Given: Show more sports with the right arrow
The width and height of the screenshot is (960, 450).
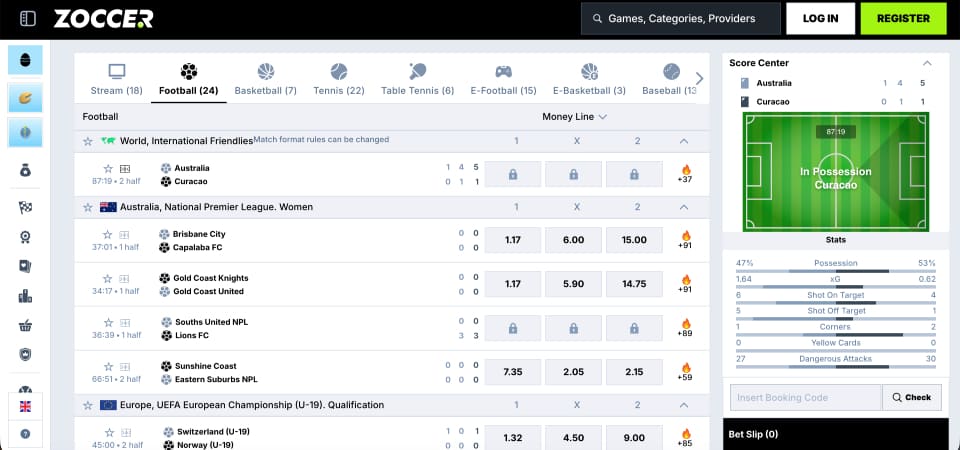Looking at the screenshot, I should 699,78.
